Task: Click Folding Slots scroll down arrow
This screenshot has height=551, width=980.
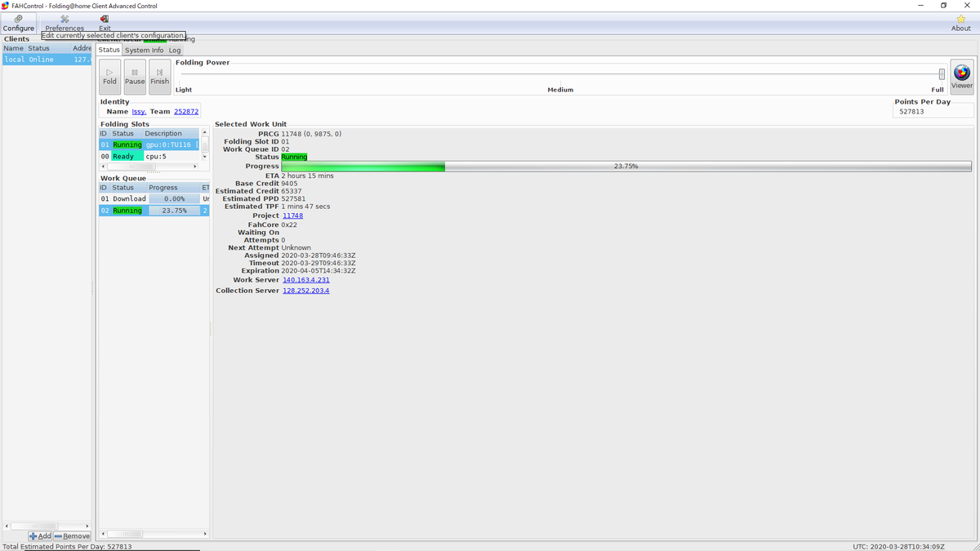Action: pyautogui.click(x=205, y=157)
